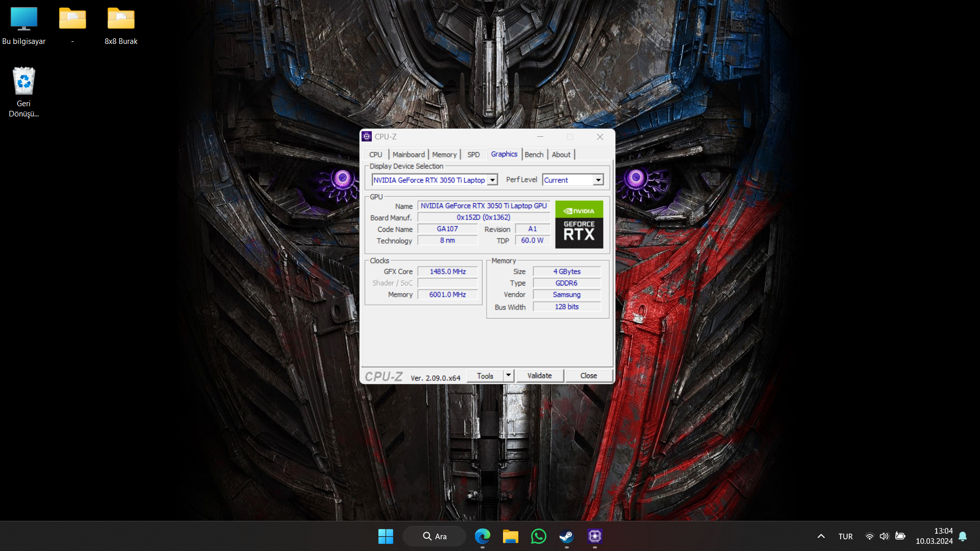Click the Clocks Memory value '6001.0 MHz'
Viewport: 980px width, 551px height.
point(448,295)
